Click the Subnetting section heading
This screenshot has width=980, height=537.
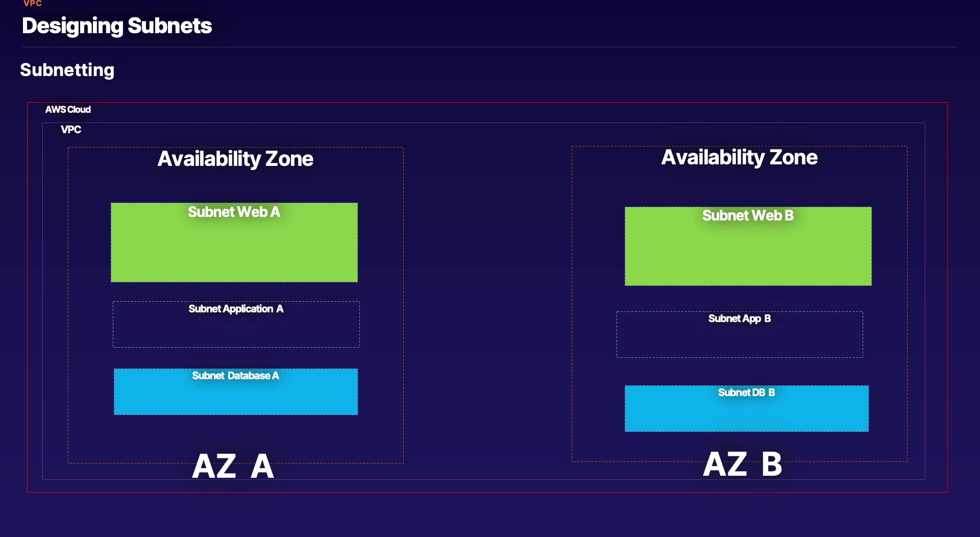(67, 70)
